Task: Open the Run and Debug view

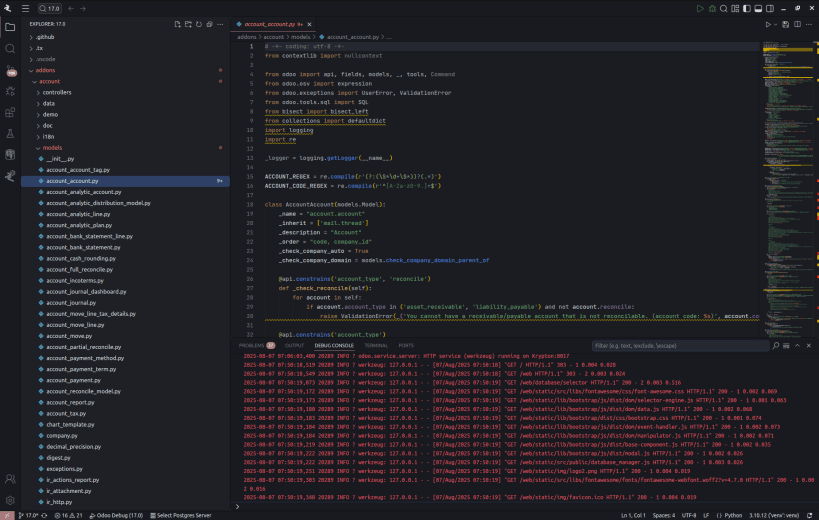Action: pyautogui.click(x=10, y=91)
